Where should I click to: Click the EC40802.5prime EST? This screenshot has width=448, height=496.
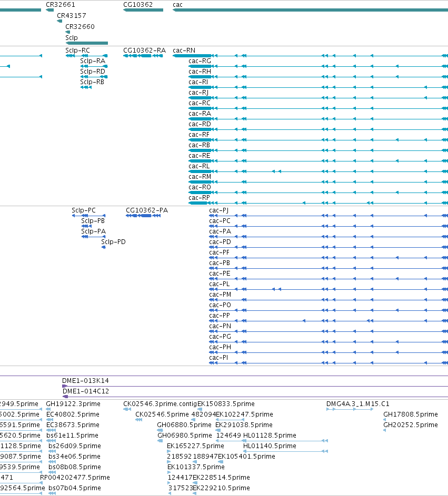coord(49,420)
